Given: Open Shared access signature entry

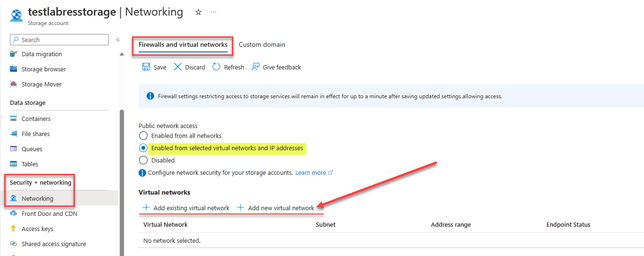Looking at the screenshot, I should click(x=54, y=244).
